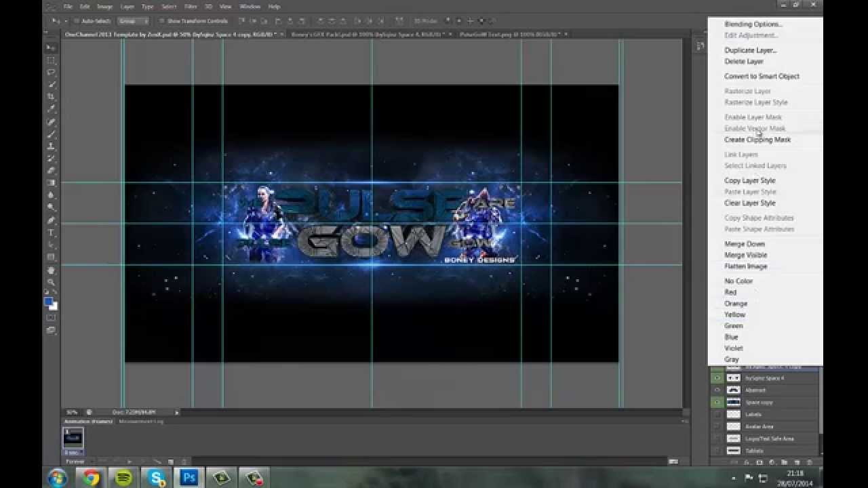
Task: Click the Windows Start button
Action: pos(57,477)
